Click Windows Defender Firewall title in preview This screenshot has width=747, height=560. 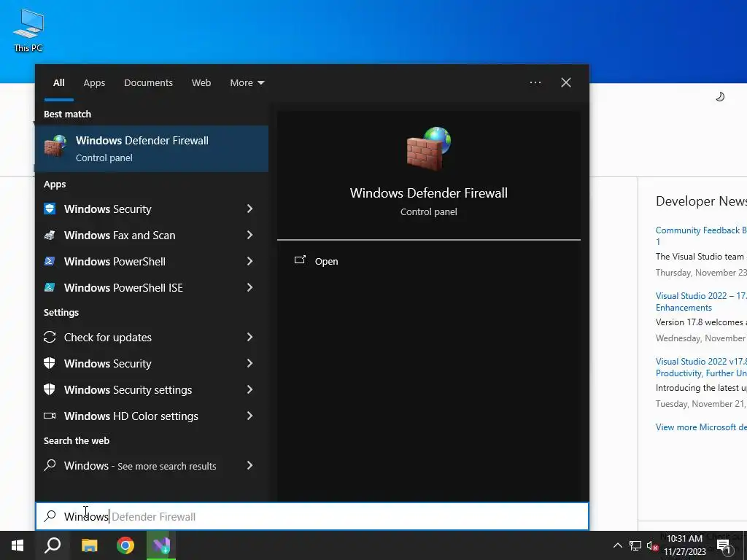pos(428,192)
